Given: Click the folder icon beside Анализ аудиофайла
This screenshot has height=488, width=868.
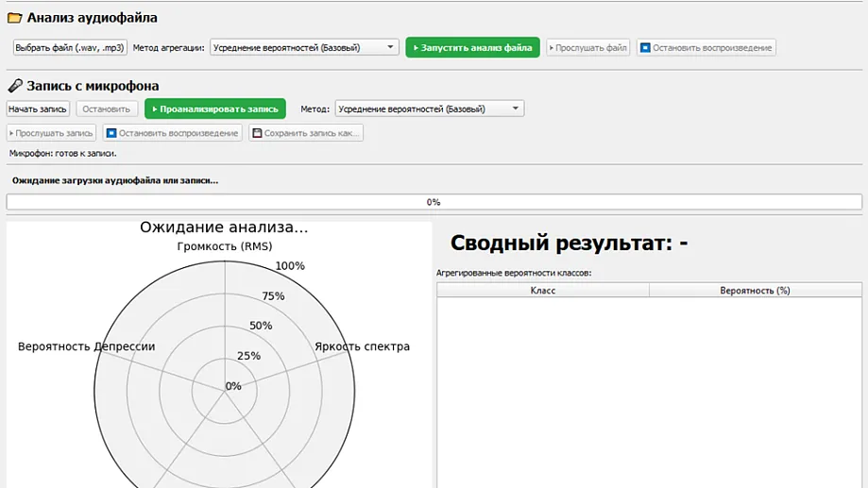Looking at the screenshot, I should tap(15, 18).
